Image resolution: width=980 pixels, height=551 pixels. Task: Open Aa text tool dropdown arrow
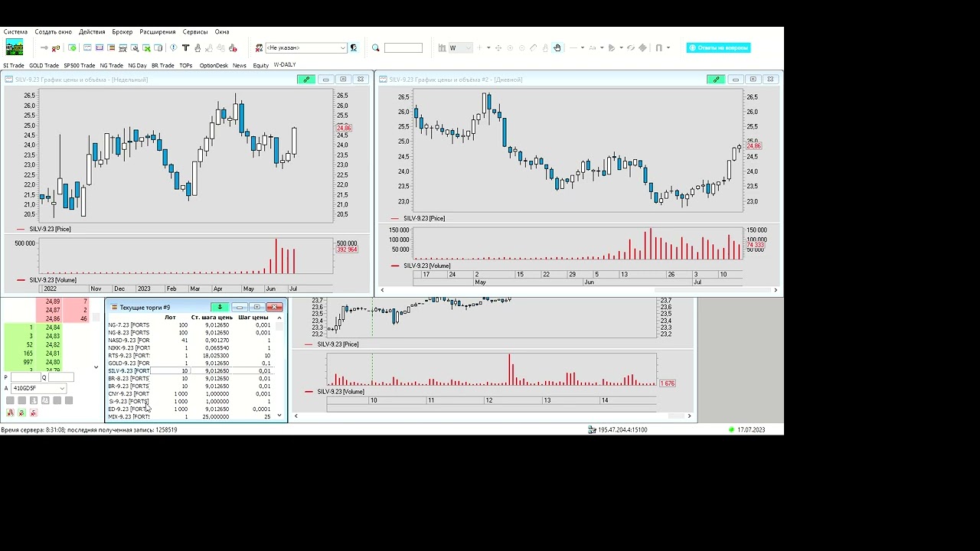click(602, 47)
